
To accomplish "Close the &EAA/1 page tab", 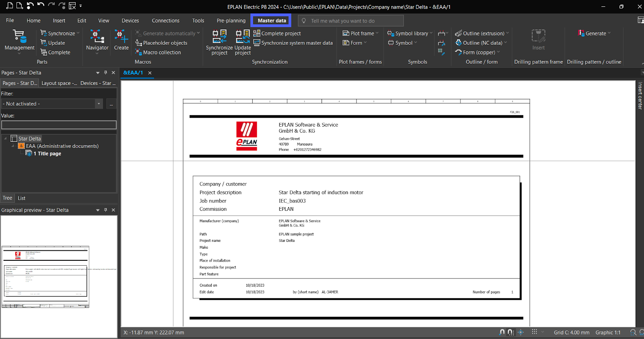I will [x=150, y=73].
